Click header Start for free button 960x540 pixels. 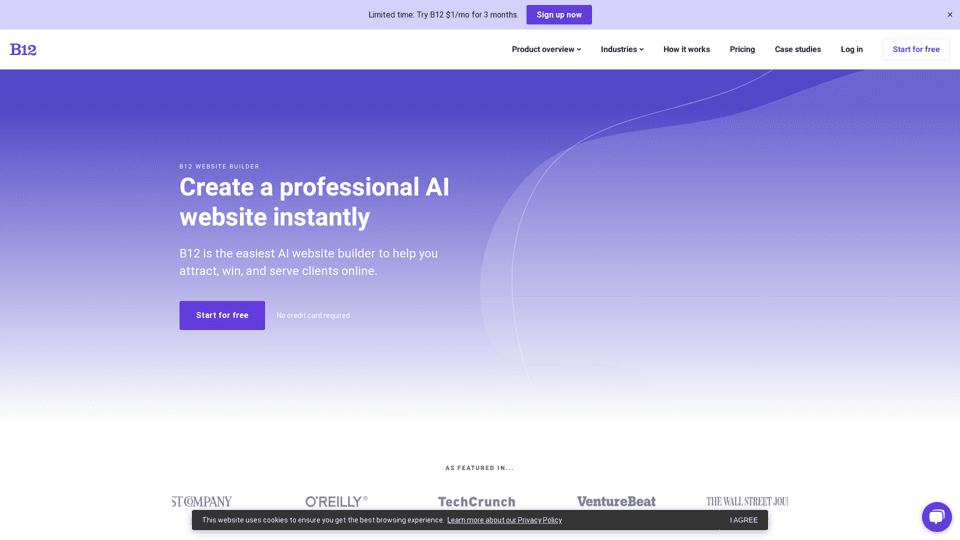(916, 50)
